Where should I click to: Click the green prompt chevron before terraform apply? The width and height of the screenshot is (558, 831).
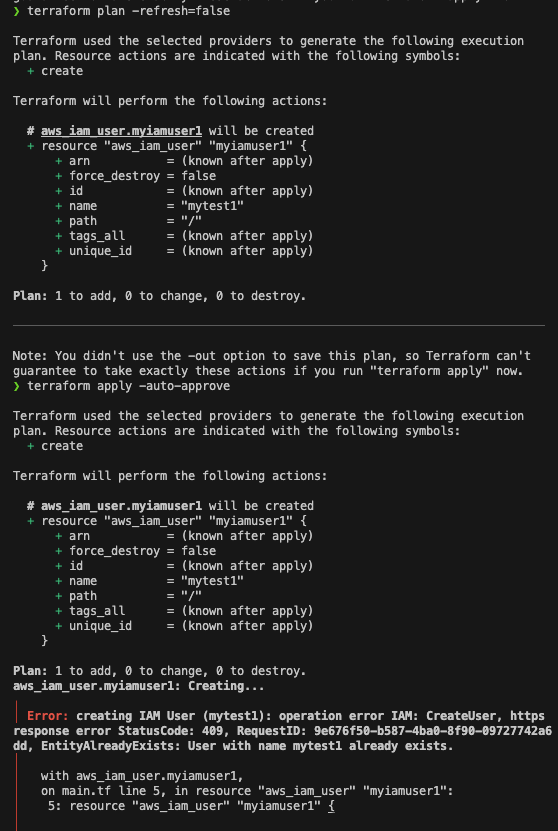coord(16,386)
